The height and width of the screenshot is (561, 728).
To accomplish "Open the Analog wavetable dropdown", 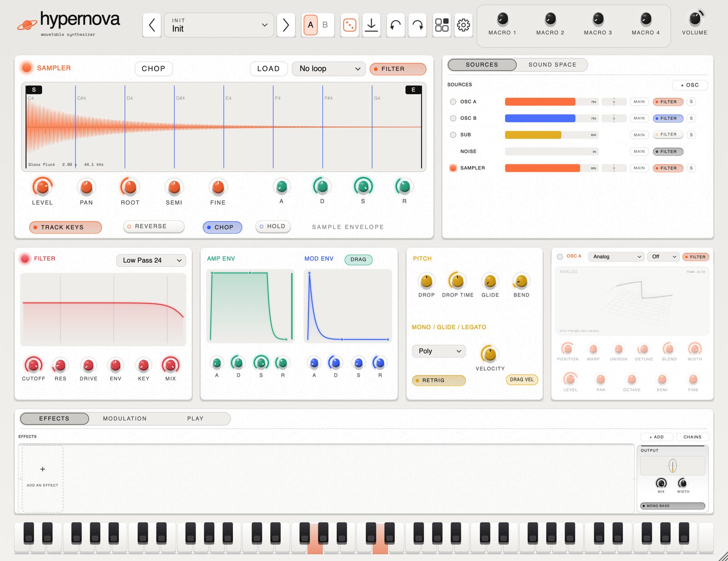I will coord(617,257).
